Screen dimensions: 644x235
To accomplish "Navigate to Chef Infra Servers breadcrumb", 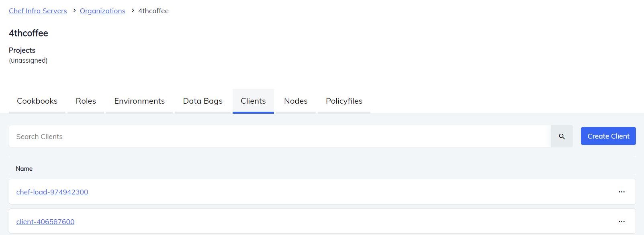I will 38,10.
